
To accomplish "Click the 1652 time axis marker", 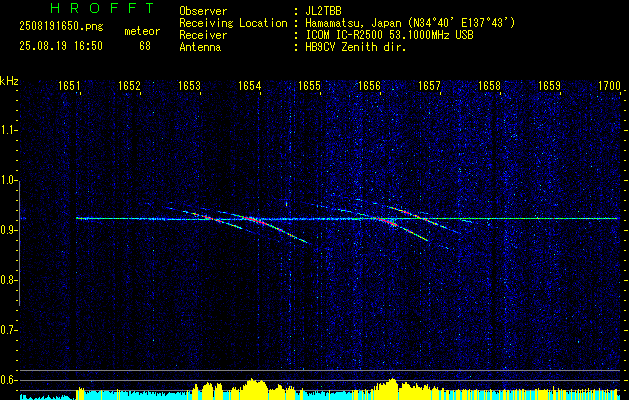I will point(129,85).
